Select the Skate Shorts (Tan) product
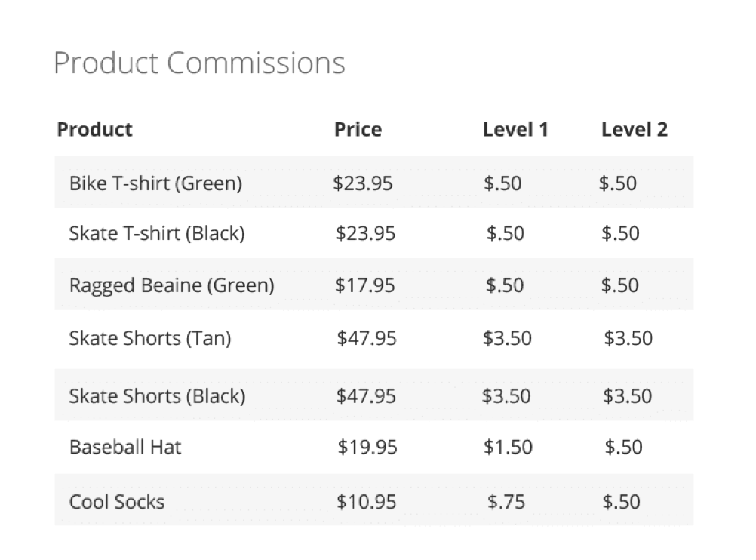756x560 pixels. [150, 338]
